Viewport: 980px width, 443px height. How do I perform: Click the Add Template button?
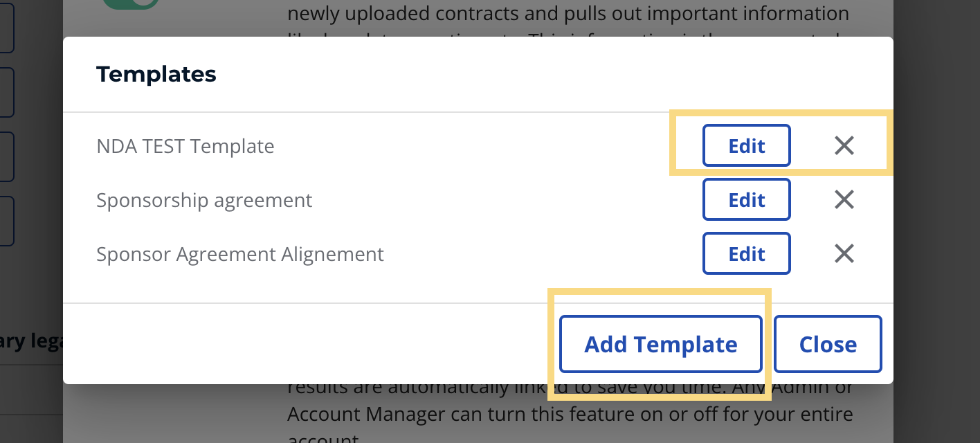point(660,344)
